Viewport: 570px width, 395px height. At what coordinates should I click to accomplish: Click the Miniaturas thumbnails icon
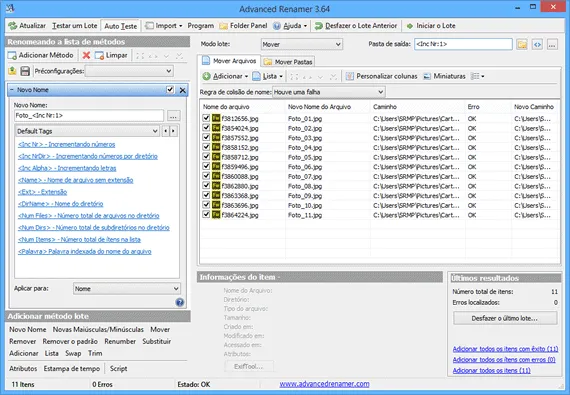(x=427, y=76)
